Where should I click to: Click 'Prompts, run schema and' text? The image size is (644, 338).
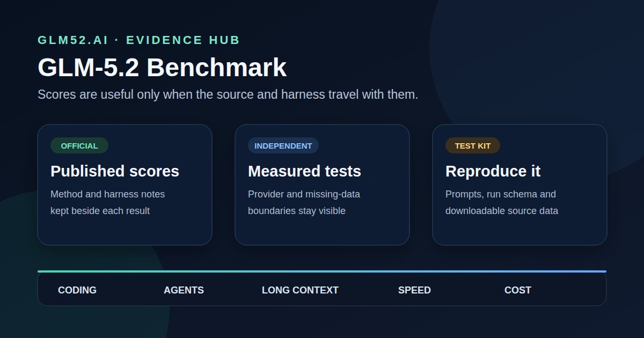501,194
